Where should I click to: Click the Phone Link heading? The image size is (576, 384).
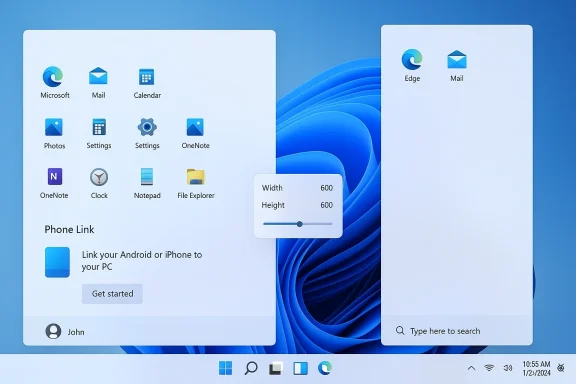pyautogui.click(x=69, y=229)
